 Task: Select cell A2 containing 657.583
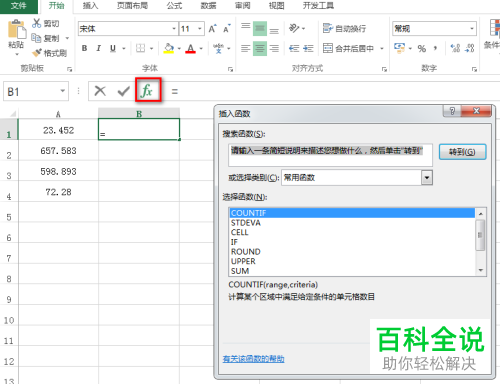58,151
